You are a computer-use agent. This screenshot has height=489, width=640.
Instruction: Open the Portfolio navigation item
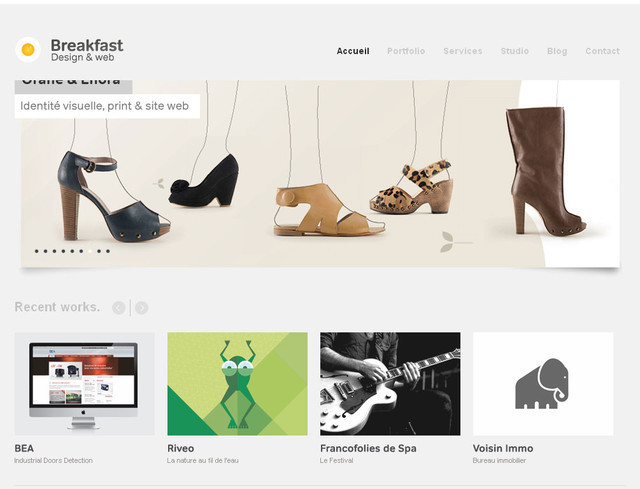pos(406,51)
